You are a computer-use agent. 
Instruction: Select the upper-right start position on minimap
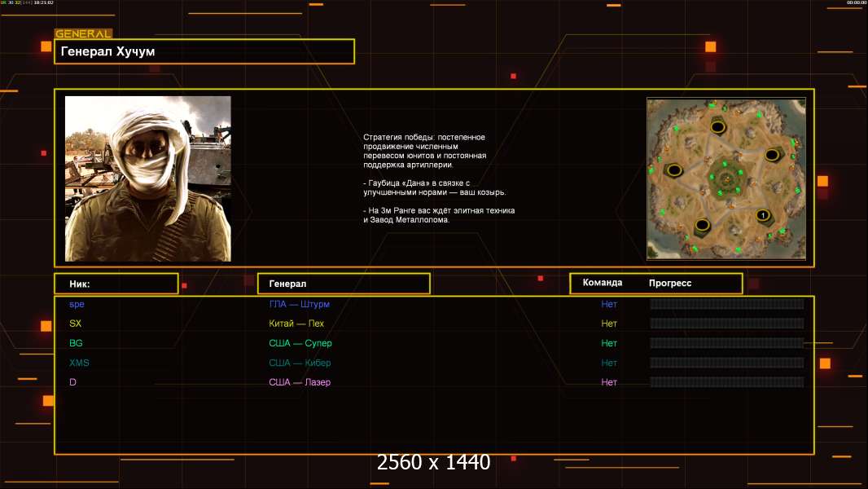(x=771, y=154)
